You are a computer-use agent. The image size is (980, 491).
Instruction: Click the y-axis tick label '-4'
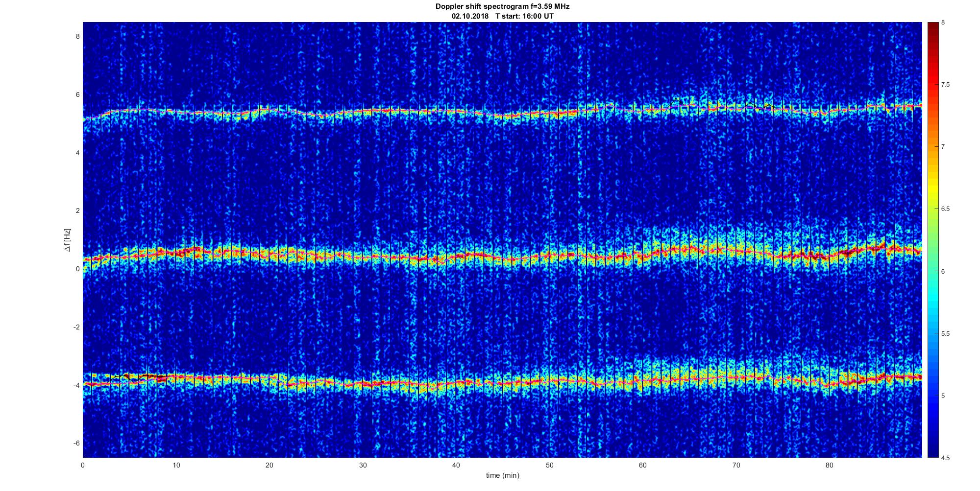tap(76, 385)
